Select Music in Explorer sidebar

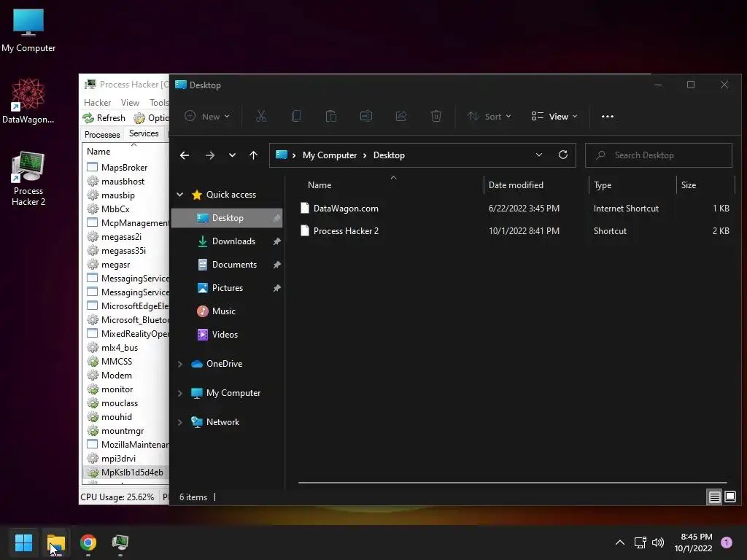pyautogui.click(x=227, y=311)
